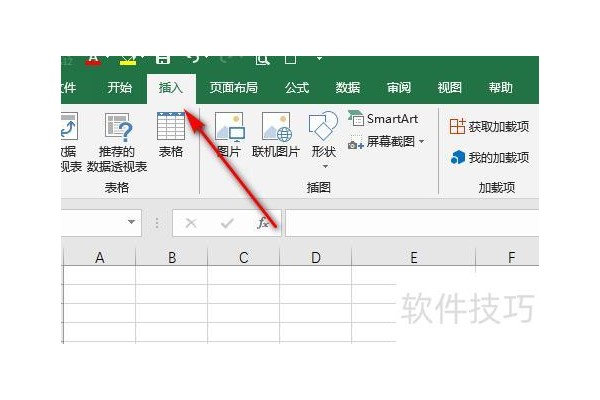Click the Insert Function fx button
The height and width of the screenshot is (400, 600).
(x=263, y=222)
